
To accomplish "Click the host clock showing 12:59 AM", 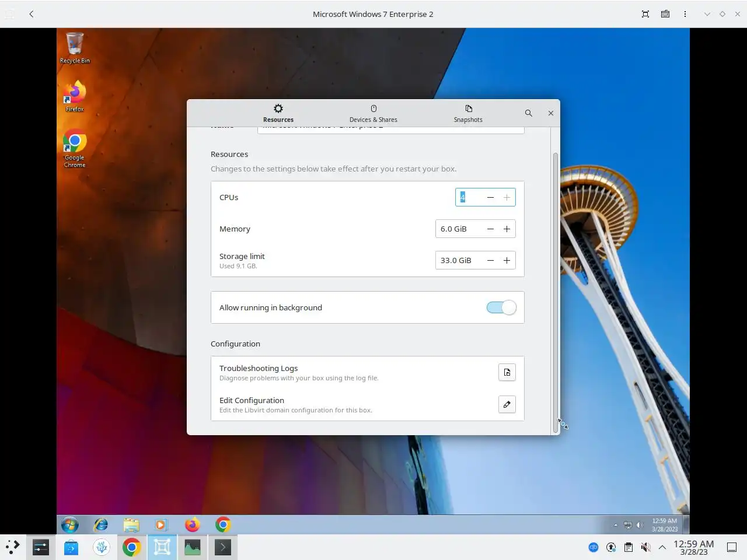I will click(693, 547).
